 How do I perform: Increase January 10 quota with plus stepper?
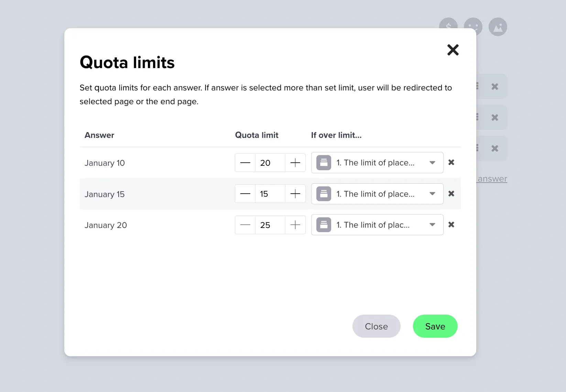pyautogui.click(x=295, y=163)
